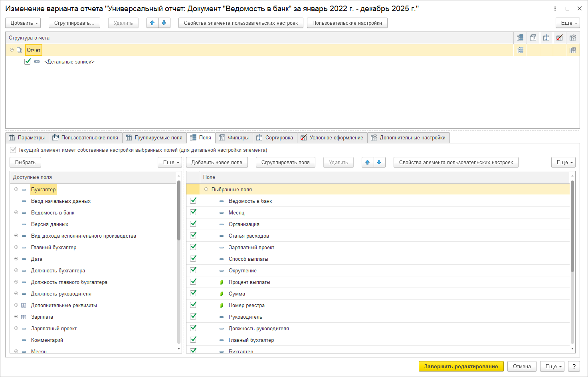Screen dimensions: 588x377
Task: Uncheck the Детальные записи checkbox
Action: (x=28, y=62)
